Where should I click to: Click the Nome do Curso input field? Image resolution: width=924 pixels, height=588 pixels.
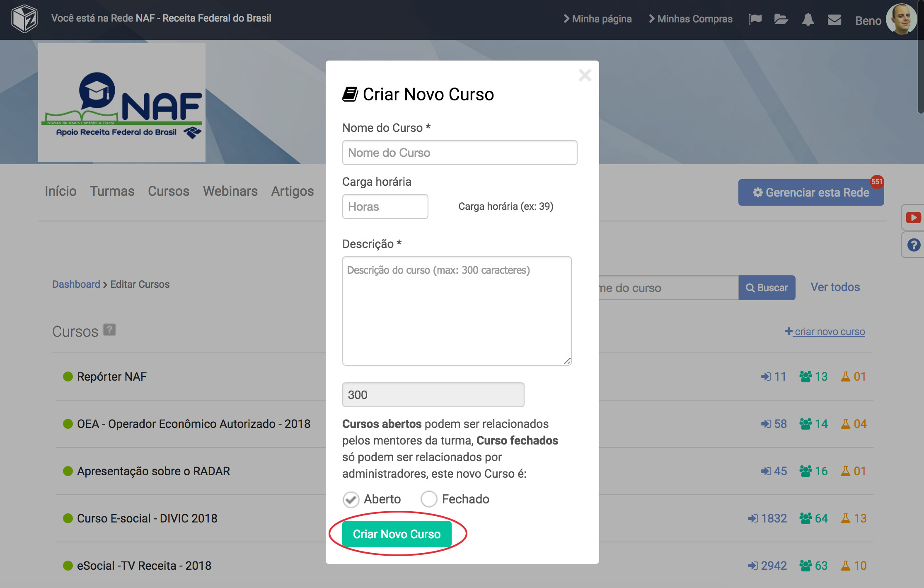pyautogui.click(x=460, y=153)
